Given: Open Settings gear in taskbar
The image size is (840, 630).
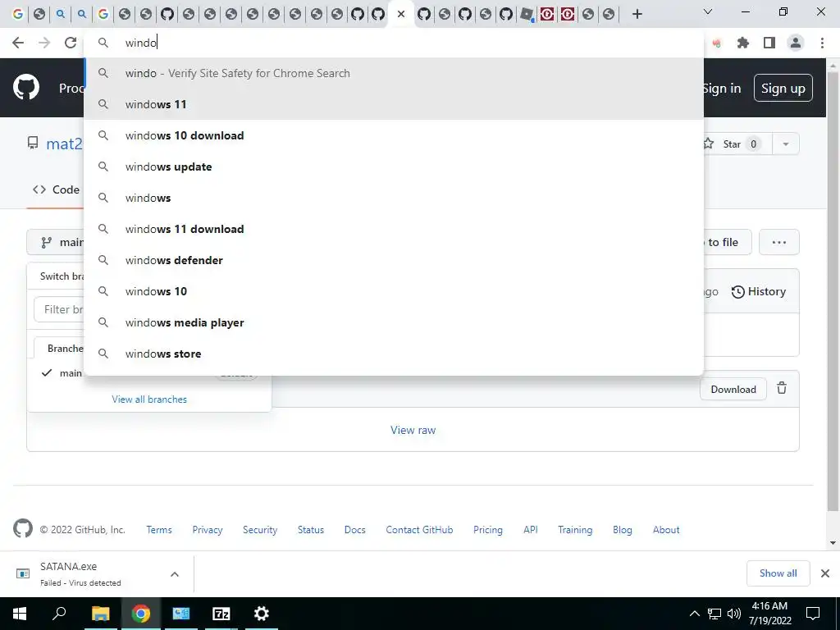Looking at the screenshot, I should click(x=262, y=614).
